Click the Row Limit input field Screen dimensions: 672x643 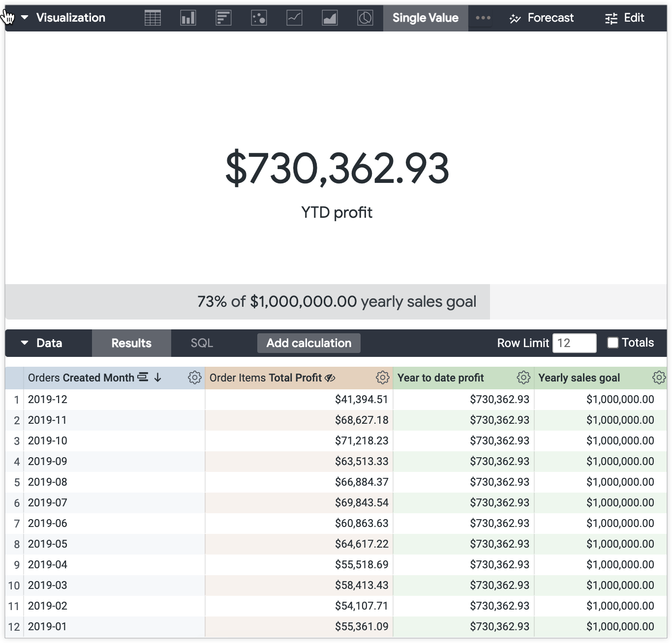[x=574, y=343]
